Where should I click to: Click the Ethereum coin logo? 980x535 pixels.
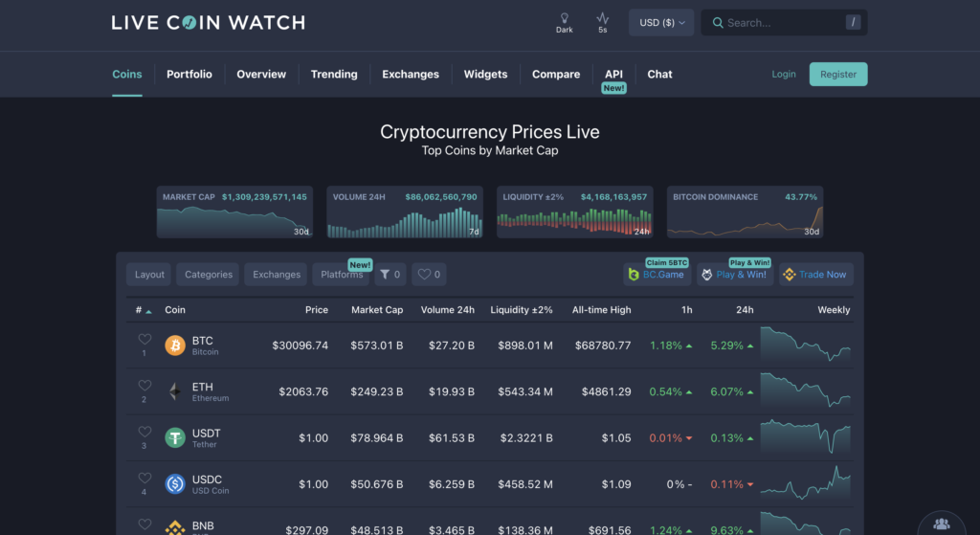pyautogui.click(x=175, y=391)
